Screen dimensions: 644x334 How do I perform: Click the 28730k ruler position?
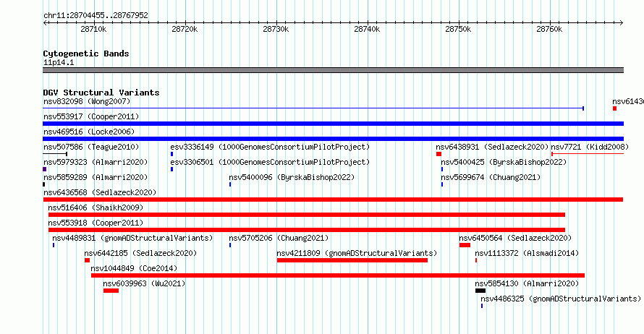(276, 29)
